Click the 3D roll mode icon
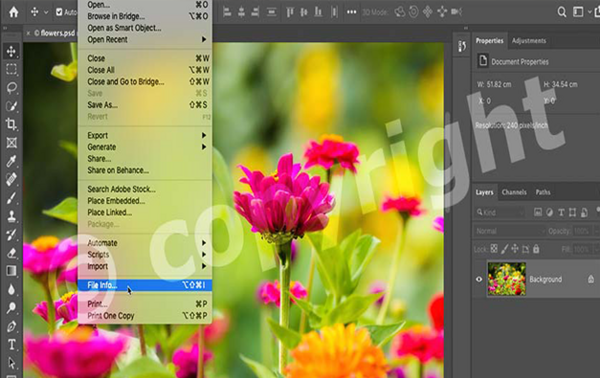 [x=414, y=12]
